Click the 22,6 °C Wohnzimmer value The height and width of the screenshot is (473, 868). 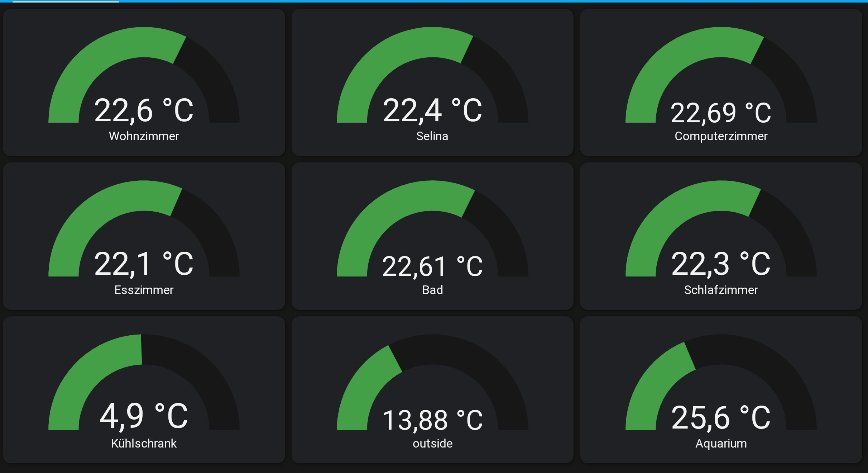(x=143, y=110)
